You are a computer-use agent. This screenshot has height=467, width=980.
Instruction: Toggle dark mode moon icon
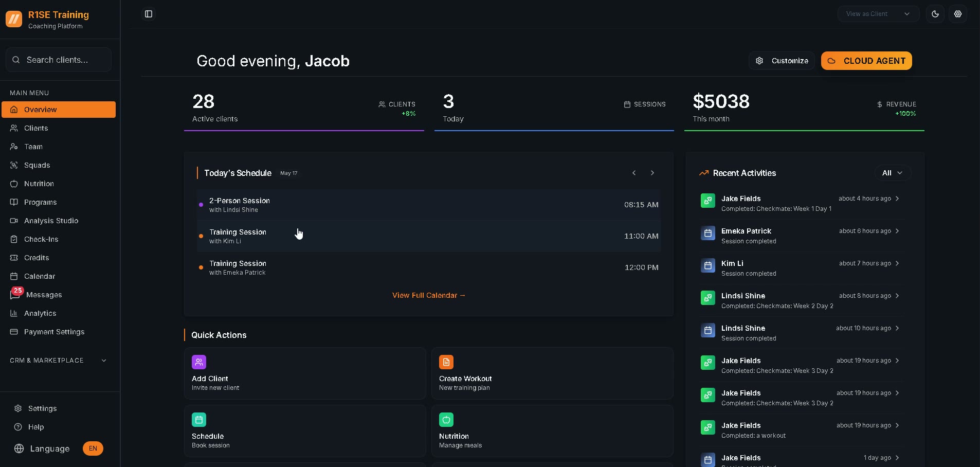[935, 14]
